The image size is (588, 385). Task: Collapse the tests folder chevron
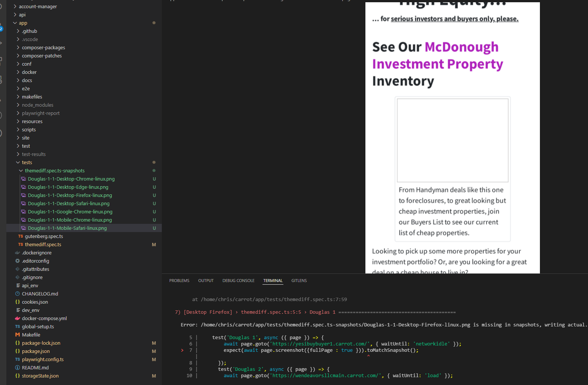[18, 162]
